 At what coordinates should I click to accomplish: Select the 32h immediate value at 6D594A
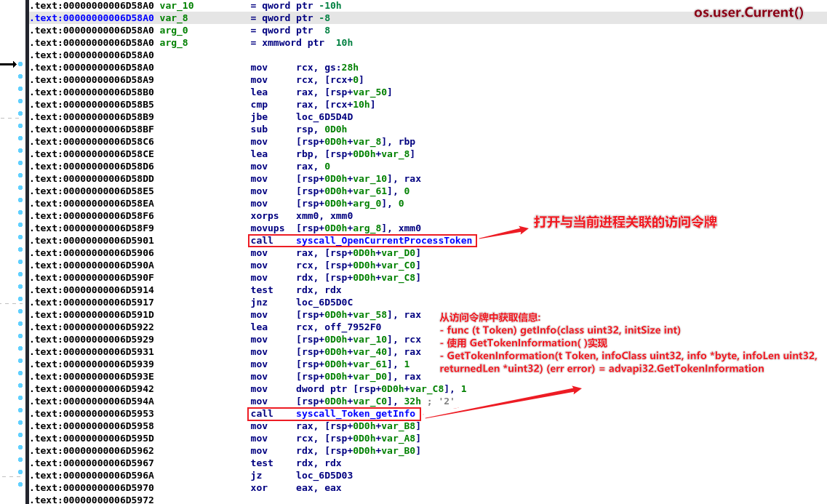[x=411, y=401]
